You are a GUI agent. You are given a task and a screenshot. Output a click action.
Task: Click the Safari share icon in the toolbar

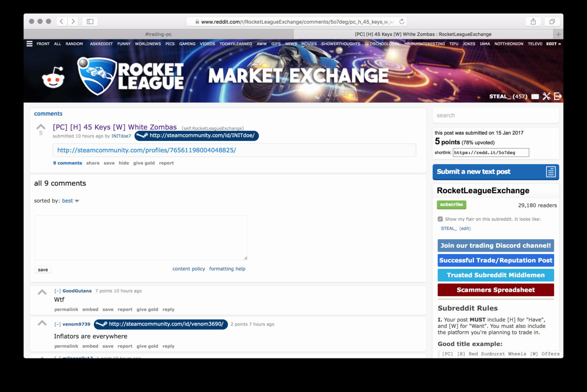533,21
